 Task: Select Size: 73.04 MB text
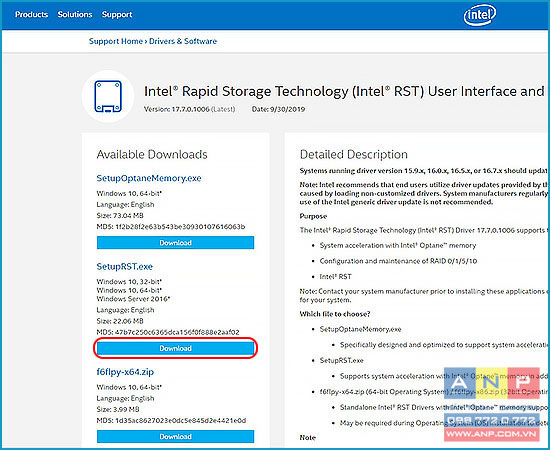[x=120, y=215]
